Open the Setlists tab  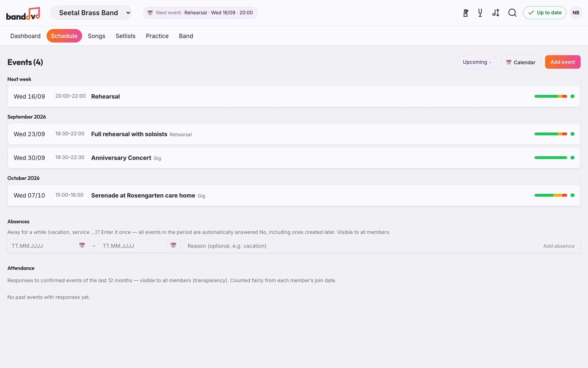(x=125, y=36)
